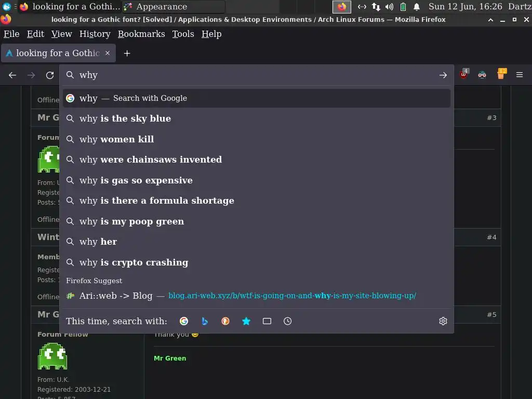The height and width of the screenshot is (399, 532).
Task: Search open tabs via tab icon
Action: (267, 321)
